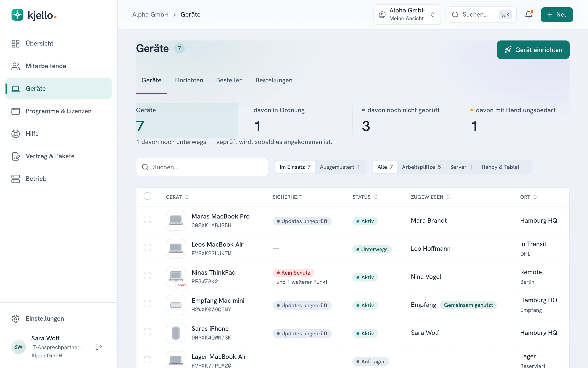This screenshot has width=588, height=368.
Task: Check the Empfang Mac mini row checkbox
Action: pyautogui.click(x=147, y=304)
